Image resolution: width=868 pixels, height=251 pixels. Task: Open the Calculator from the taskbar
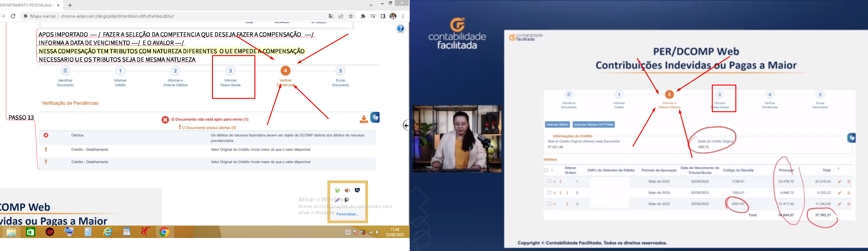pyautogui.click(x=88, y=232)
